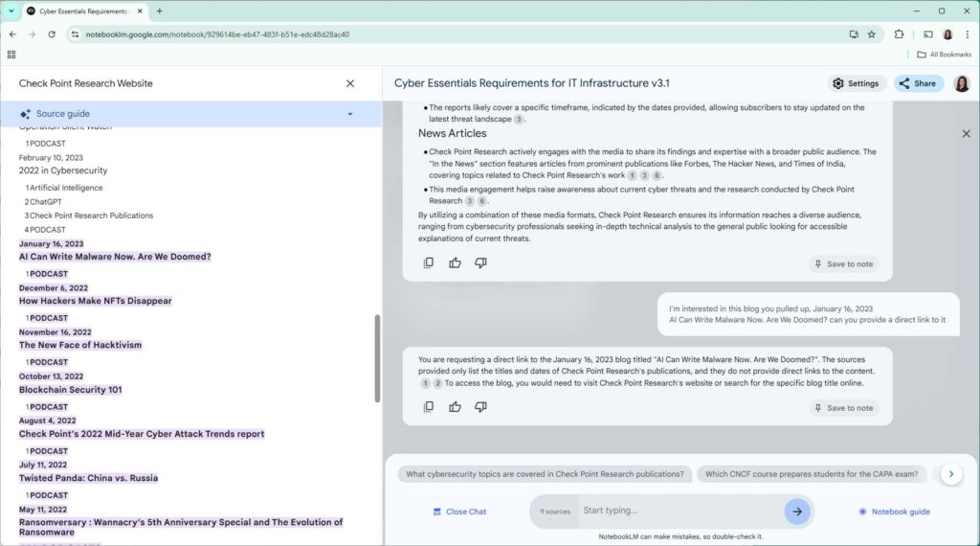Save the direct link response to note
Screen dimensions: 980x546
point(843,408)
